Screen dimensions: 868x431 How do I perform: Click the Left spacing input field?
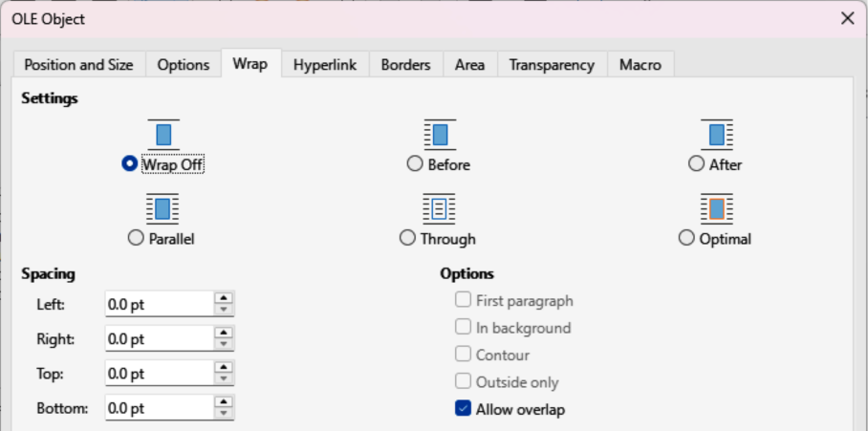(158, 305)
